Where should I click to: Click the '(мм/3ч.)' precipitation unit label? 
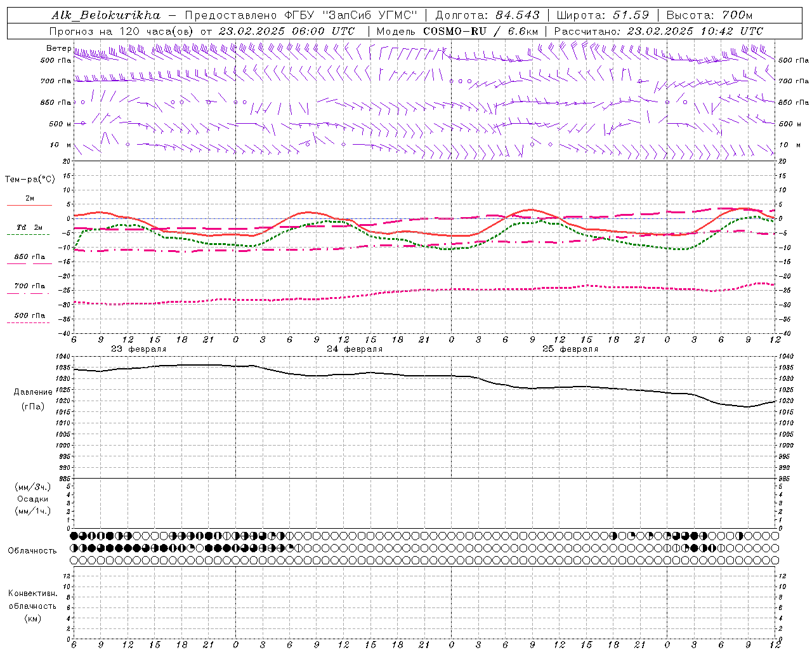pos(33,487)
